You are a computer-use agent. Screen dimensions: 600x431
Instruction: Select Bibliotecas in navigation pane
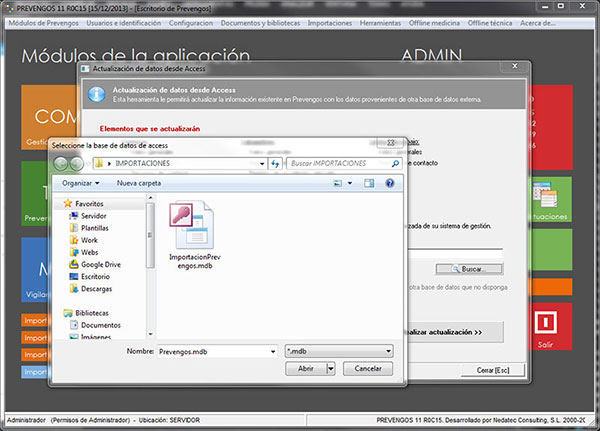[91, 313]
